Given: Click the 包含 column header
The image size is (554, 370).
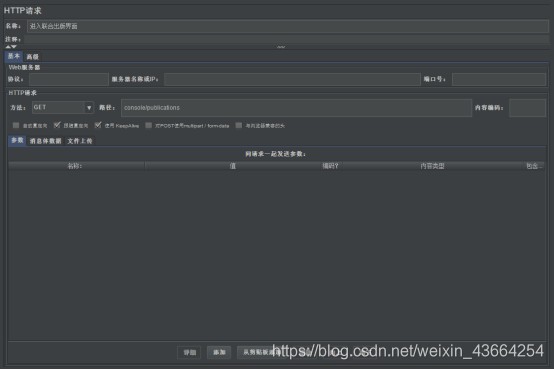Looking at the screenshot, I should [534, 166].
